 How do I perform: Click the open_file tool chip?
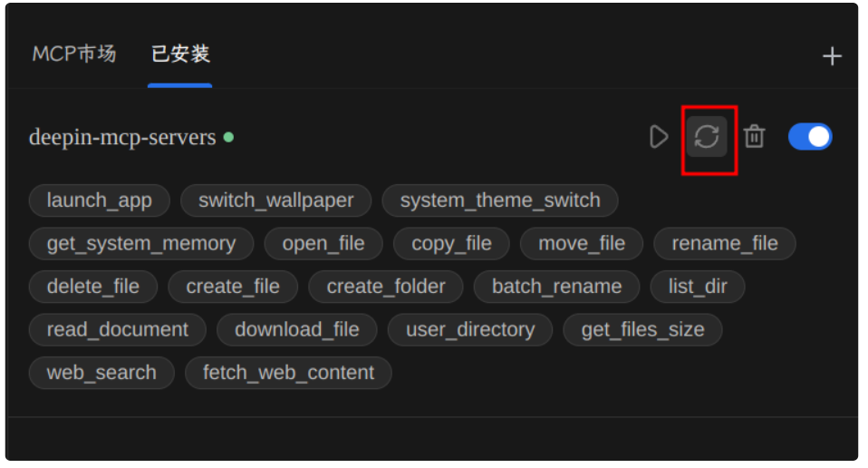point(323,244)
